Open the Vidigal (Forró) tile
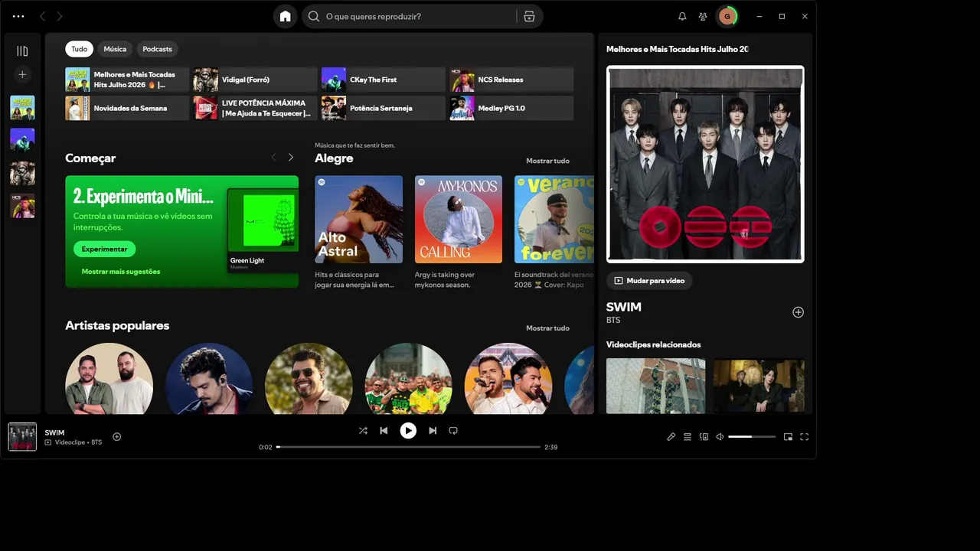The width and height of the screenshot is (980, 551). (255, 80)
